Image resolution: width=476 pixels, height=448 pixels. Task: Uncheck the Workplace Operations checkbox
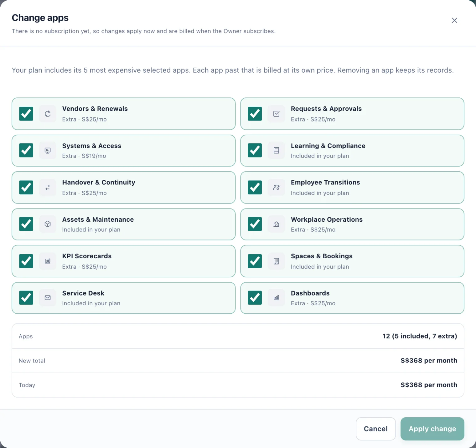[255, 224]
